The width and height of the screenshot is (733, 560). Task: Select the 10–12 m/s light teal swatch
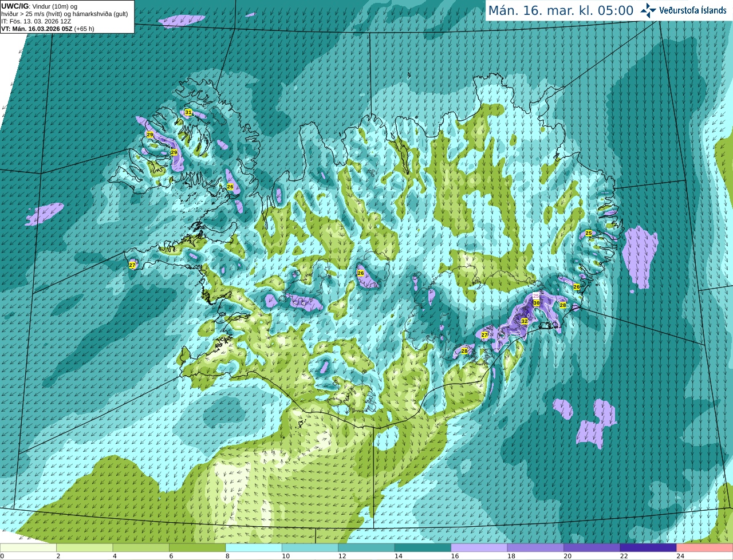[310, 547]
